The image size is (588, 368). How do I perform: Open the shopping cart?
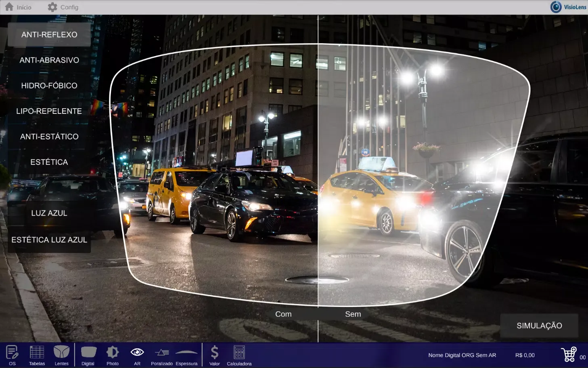coord(569,354)
